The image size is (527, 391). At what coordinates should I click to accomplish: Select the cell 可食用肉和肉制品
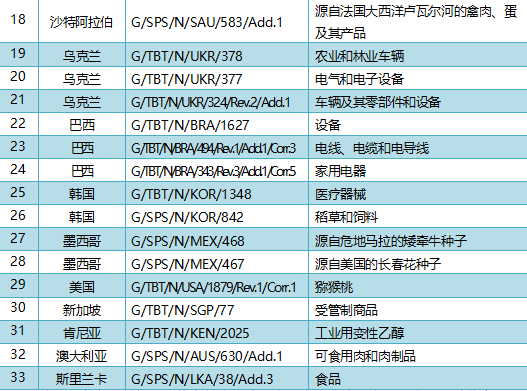(418, 355)
